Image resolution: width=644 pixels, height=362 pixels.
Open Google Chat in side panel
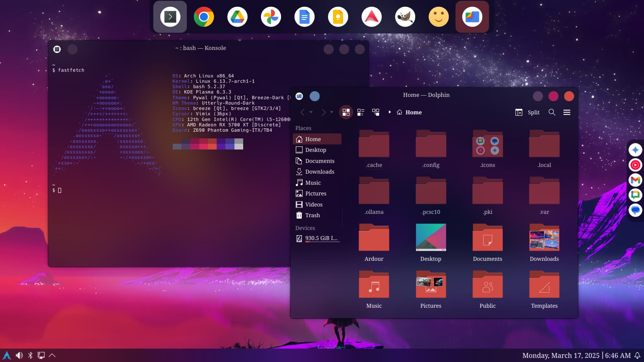click(635, 195)
